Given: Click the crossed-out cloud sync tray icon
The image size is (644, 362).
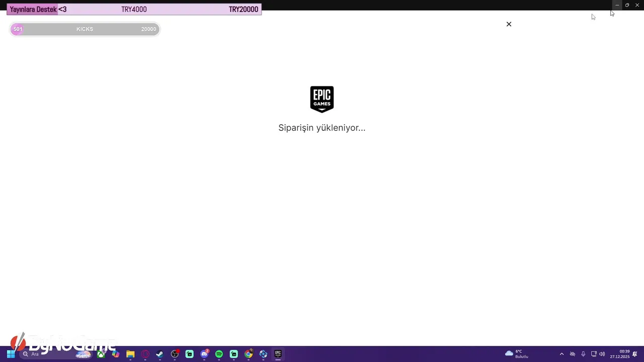Looking at the screenshot, I should click(x=572, y=354).
